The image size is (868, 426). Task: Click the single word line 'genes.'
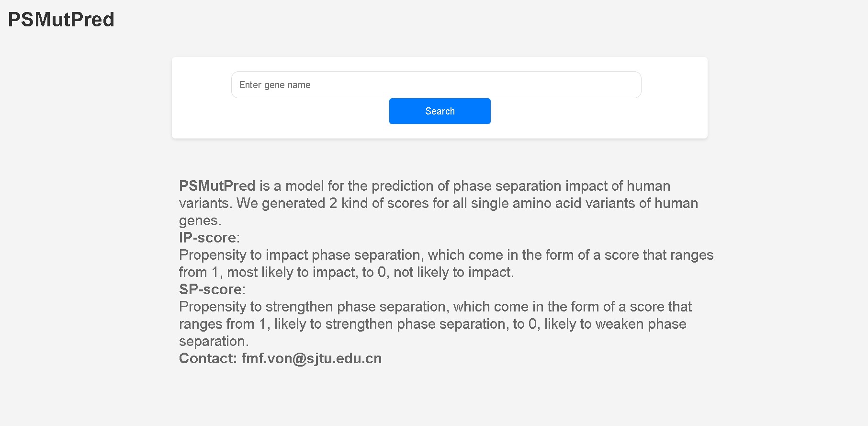coord(200,221)
